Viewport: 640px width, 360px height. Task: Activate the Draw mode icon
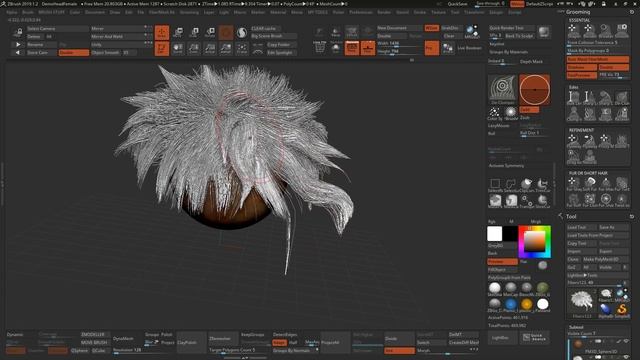[x=162, y=33]
